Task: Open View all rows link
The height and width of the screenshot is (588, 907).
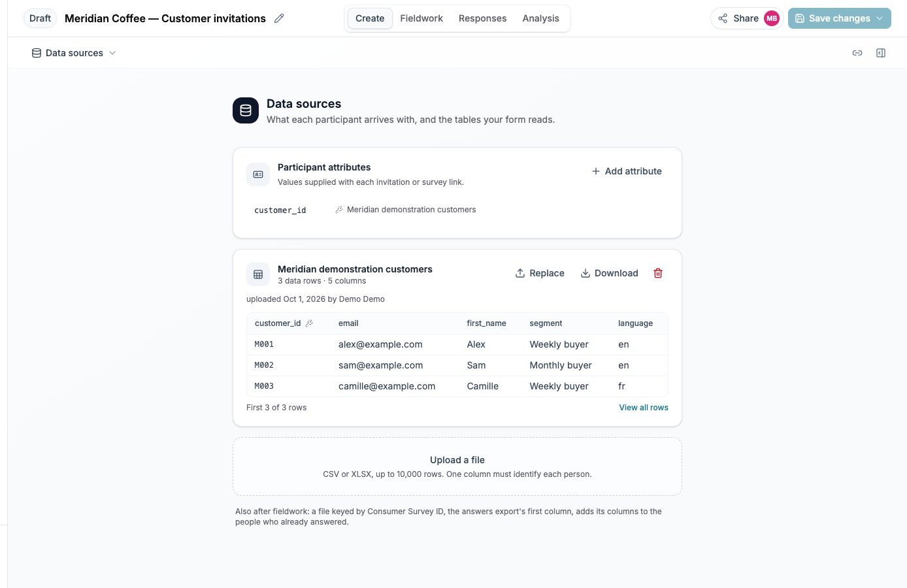Action: (x=644, y=408)
